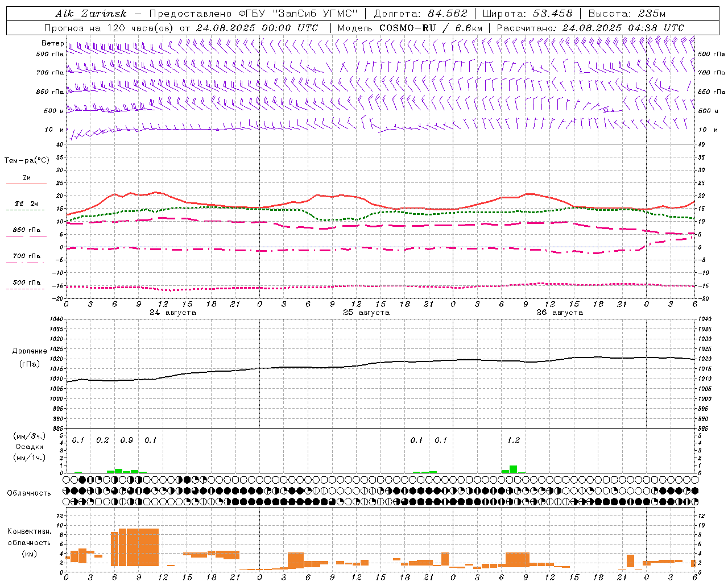Select the (мм/3ч.) precipitation unit label
This screenshot has width=728, height=582.
30,436
